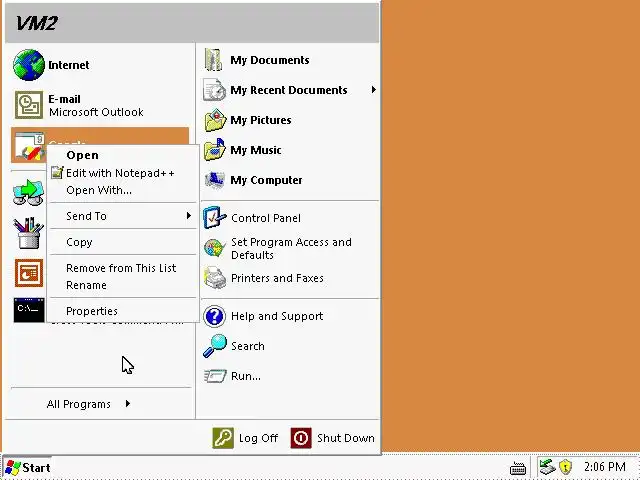Open the Printers and Faxes icon
Screen dimensions: 640x480
pos(215,278)
